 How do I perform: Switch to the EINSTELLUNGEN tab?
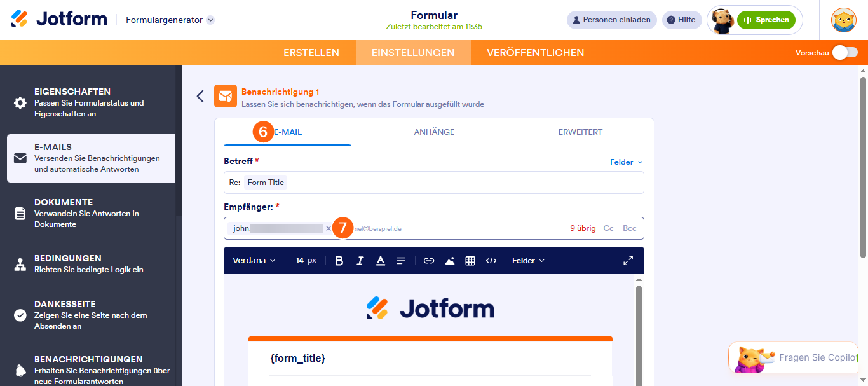tap(413, 53)
